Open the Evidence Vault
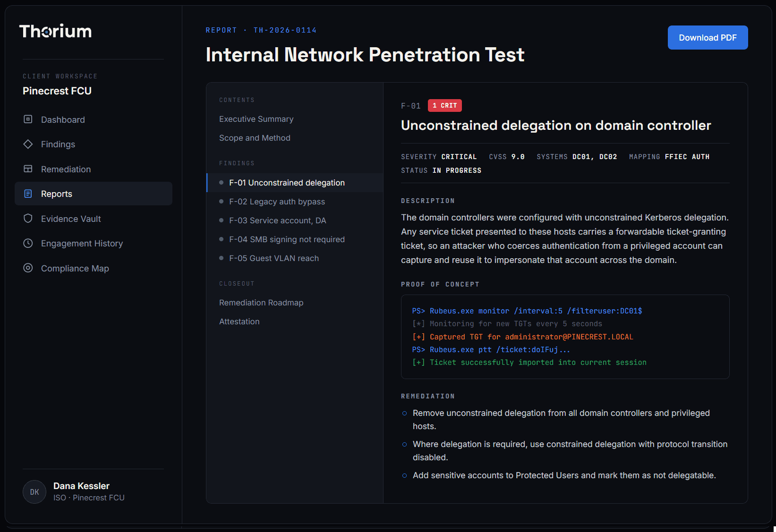The width and height of the screenshot is (776, 532). pyautogui.click(x=94, y=219)
